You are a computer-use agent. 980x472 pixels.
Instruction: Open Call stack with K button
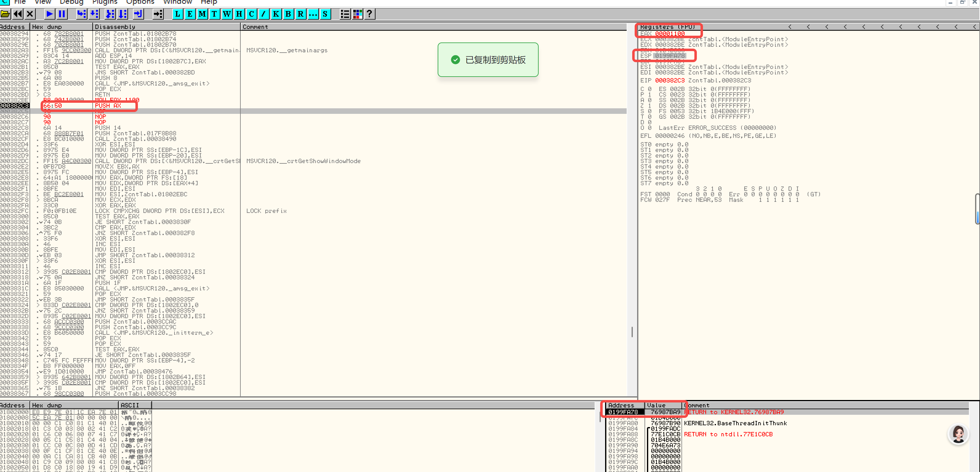(276, 14)
